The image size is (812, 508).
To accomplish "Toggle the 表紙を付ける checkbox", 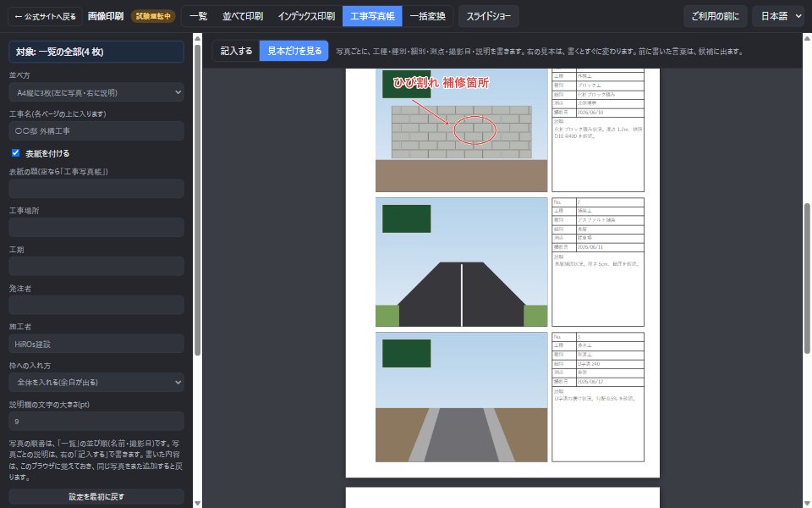I will coord(15,153).
